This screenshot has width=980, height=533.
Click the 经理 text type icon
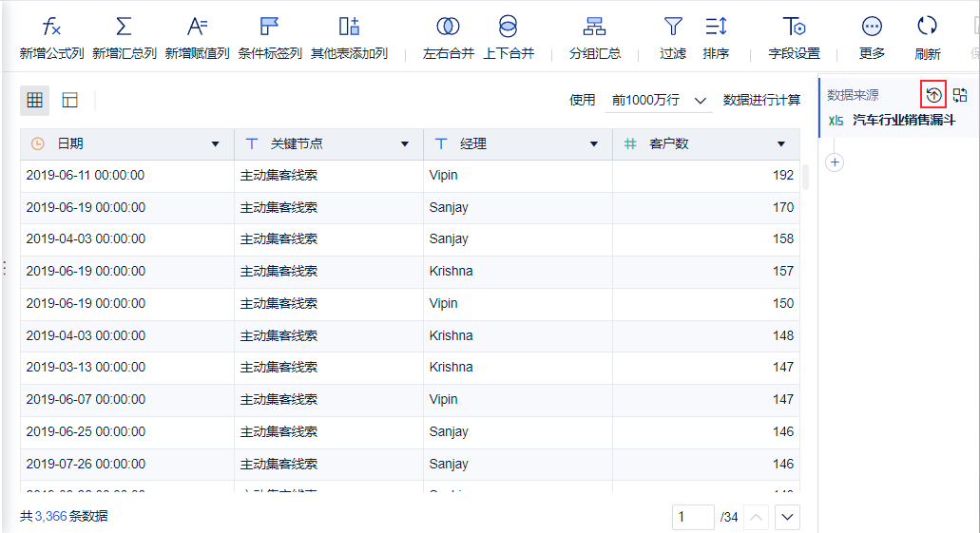click(x=441, y=143)
